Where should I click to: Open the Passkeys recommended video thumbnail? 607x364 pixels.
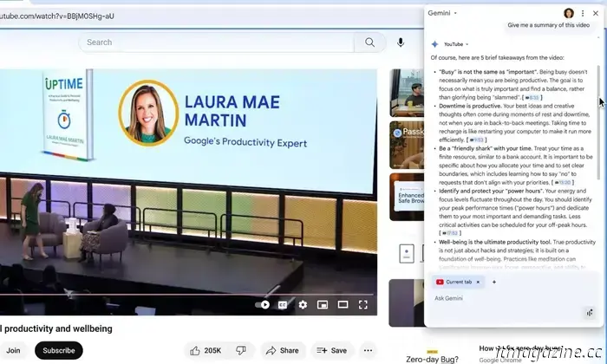pos(407,145)
